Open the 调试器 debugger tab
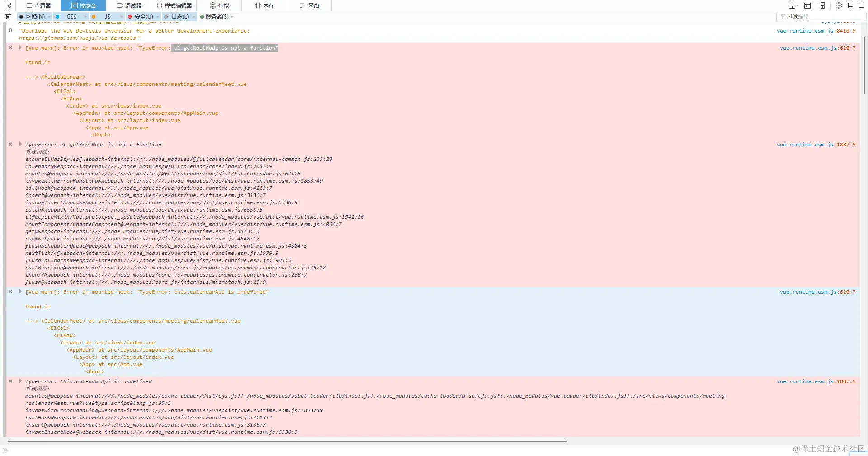Screen dimensions: 868x456 pyautogui.click(x=129, y=5)
